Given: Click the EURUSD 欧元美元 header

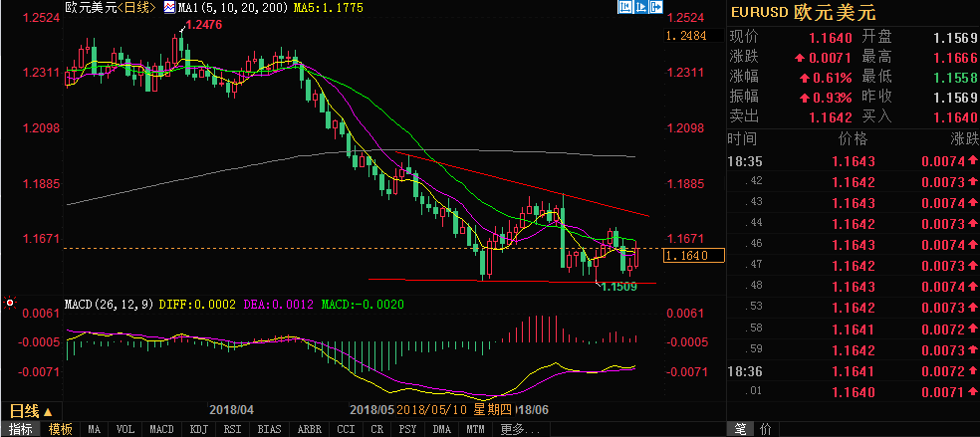Looking at the screenshot, I should click(x=797, y=14).
